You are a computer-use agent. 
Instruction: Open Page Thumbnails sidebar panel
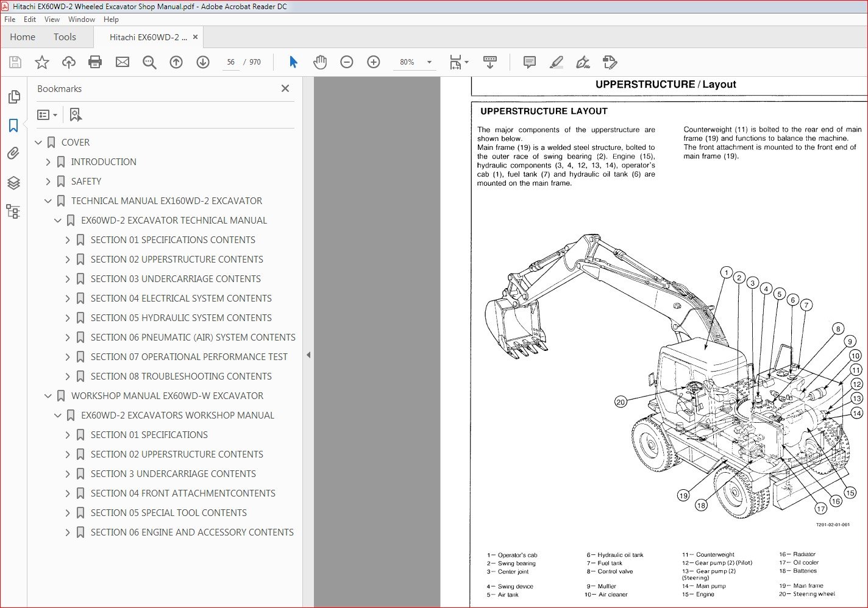tap(13, 97)
